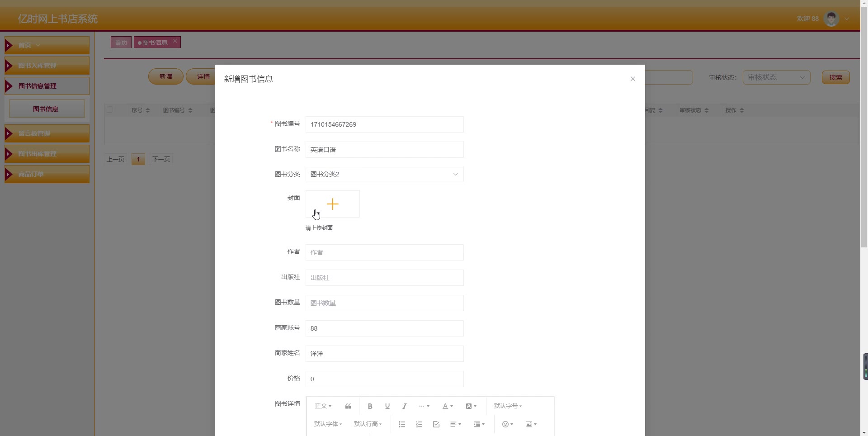
Task: Focus the 出版社 input field
Action: [x=385, y=278]
